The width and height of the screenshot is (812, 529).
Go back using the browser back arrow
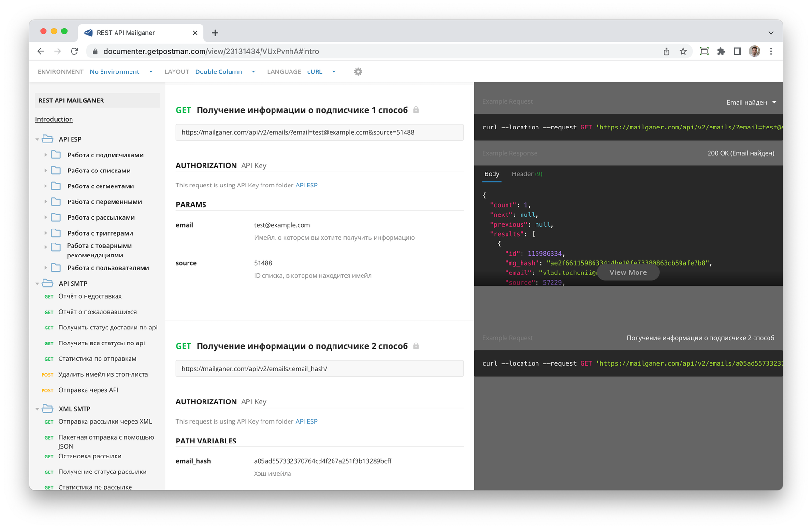(41, 51)
